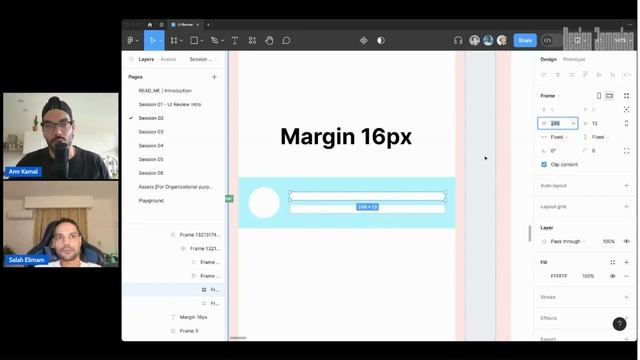Open a new tab with plus

click(208, 25)
